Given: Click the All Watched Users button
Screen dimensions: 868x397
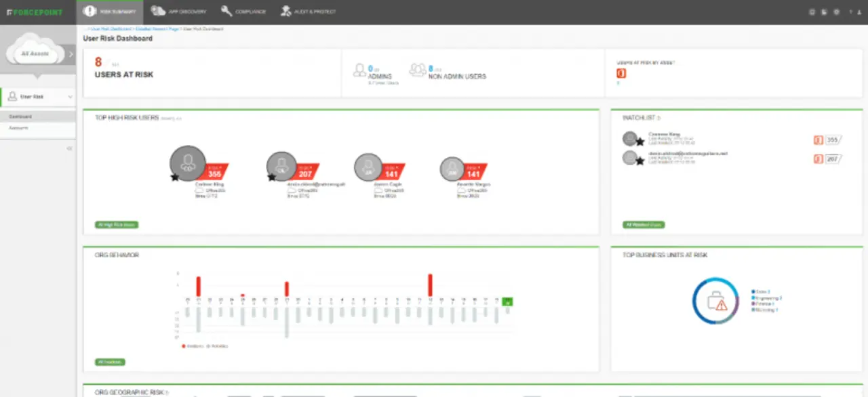Looking at the screenshot, I should pos(644,224).
